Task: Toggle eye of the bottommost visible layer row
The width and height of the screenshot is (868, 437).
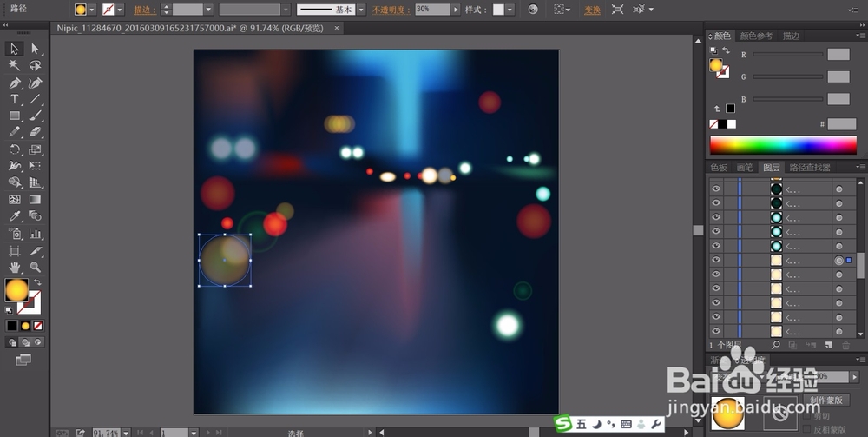Action: pyautogui.click(x=716, y=331)
